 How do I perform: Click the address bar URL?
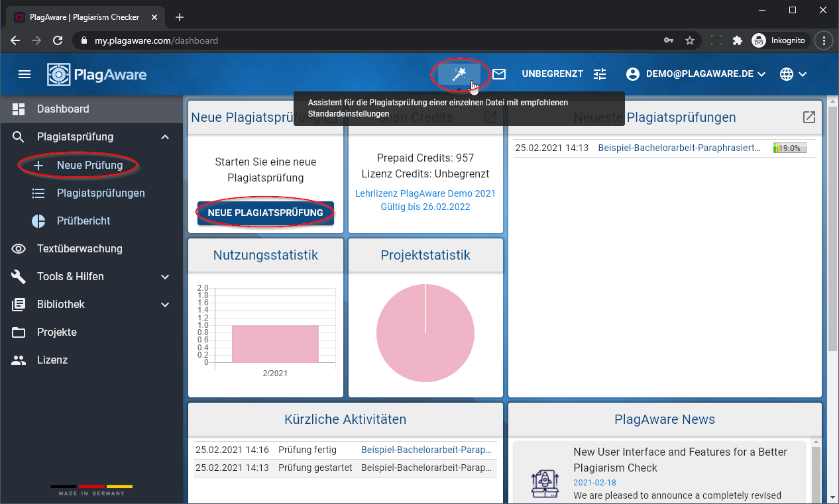click(x=156, y=40)
